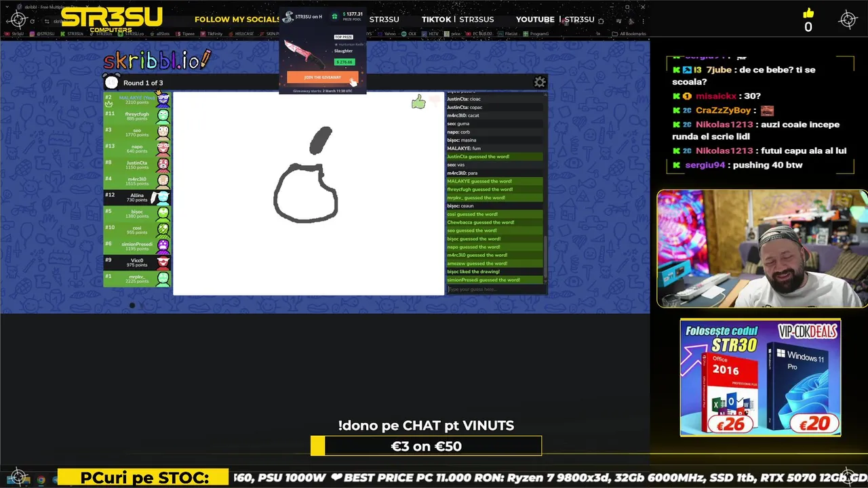
Task: Click the '$1377.31 prize pool' label
Action: (353, 16)
